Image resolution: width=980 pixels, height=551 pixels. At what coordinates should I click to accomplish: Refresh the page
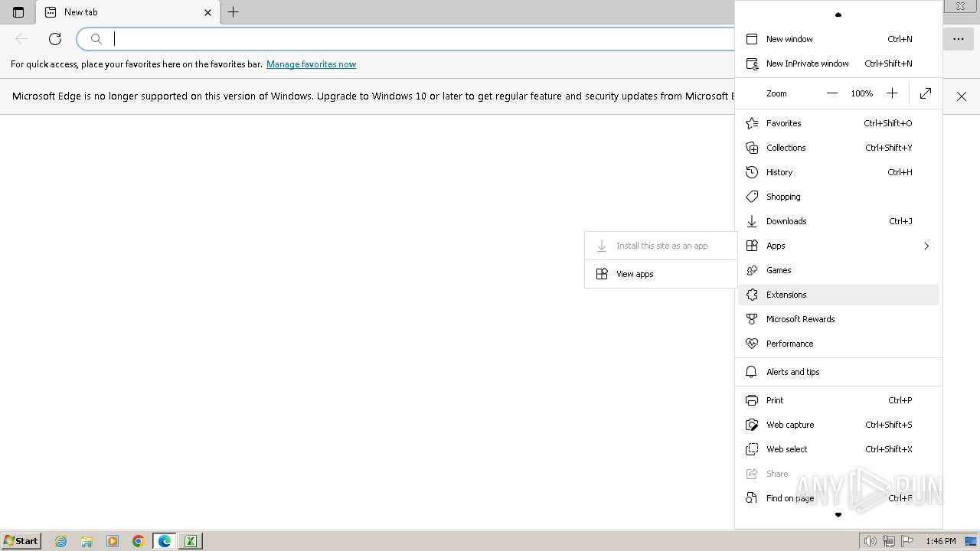(55, 39)
